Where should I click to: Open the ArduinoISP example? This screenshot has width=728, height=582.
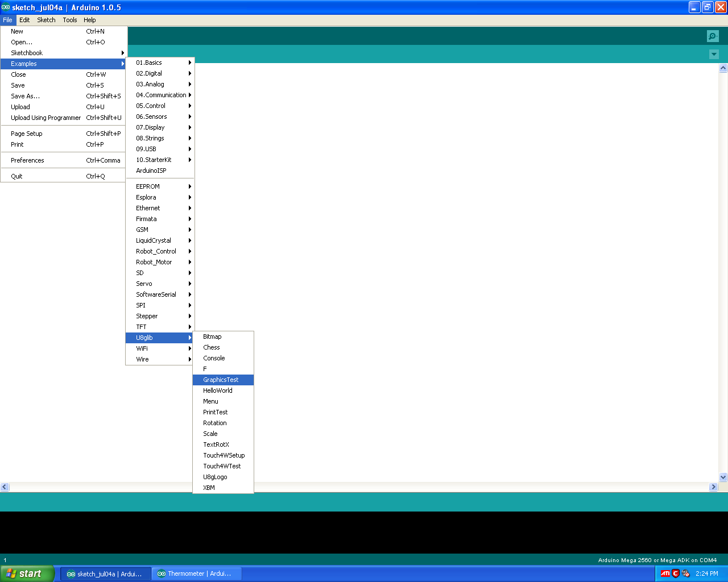click(x=160, y=171)
